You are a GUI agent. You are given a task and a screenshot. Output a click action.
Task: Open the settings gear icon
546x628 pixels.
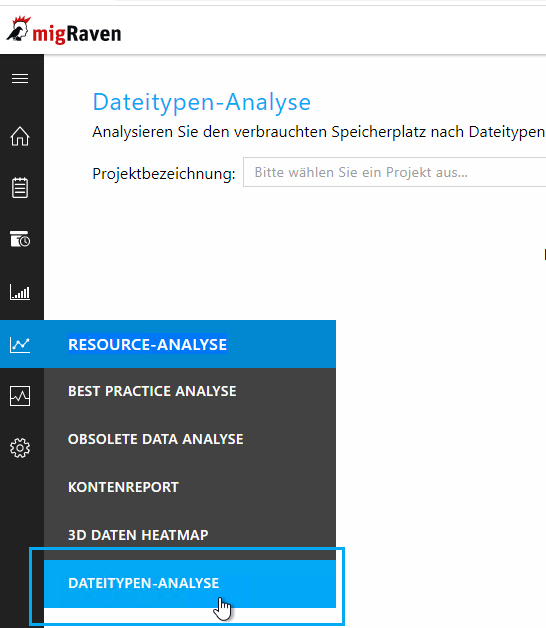tap(20, 448)
